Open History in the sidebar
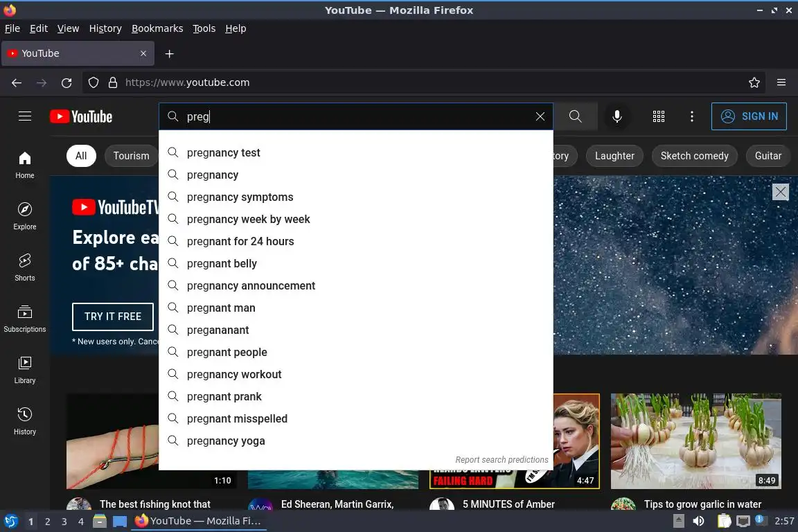 pos(24,422)
